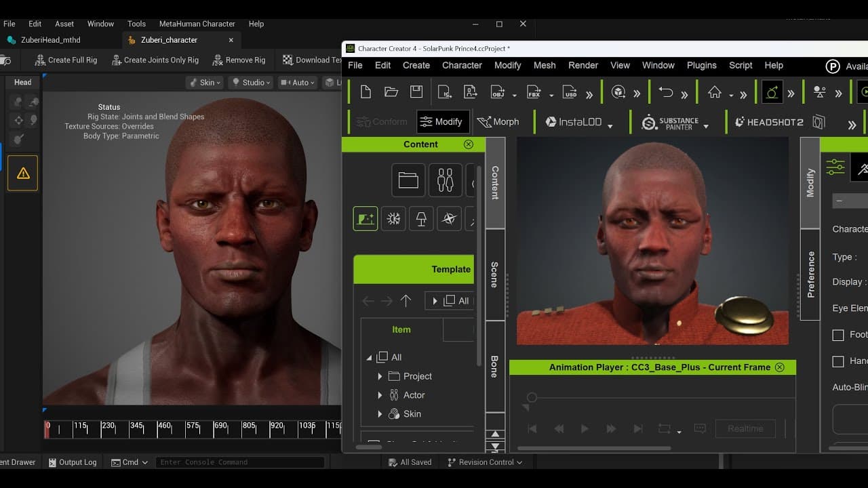Click the Remove Rig icon
This screenshot has width=868, height=488.
[218, 60]
